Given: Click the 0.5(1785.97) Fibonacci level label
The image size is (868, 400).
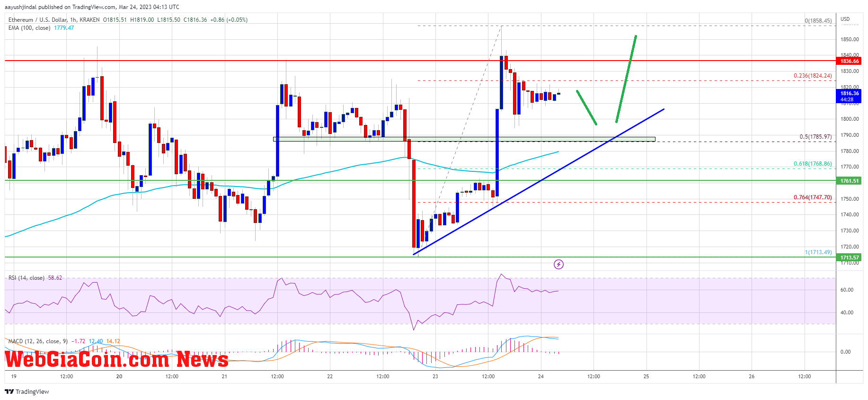Looking at the screenshot, I should tap(815, 137).
